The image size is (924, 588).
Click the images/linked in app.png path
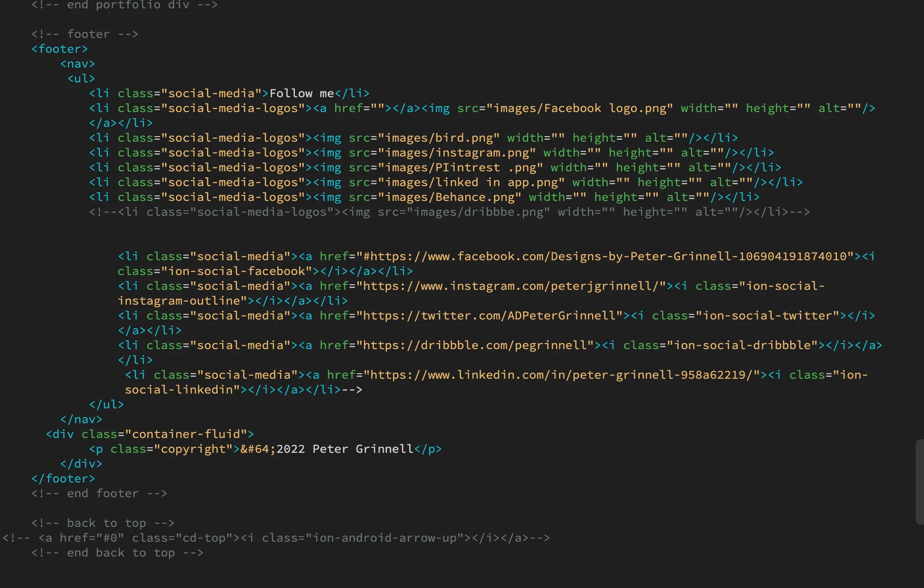click(471, 182)
